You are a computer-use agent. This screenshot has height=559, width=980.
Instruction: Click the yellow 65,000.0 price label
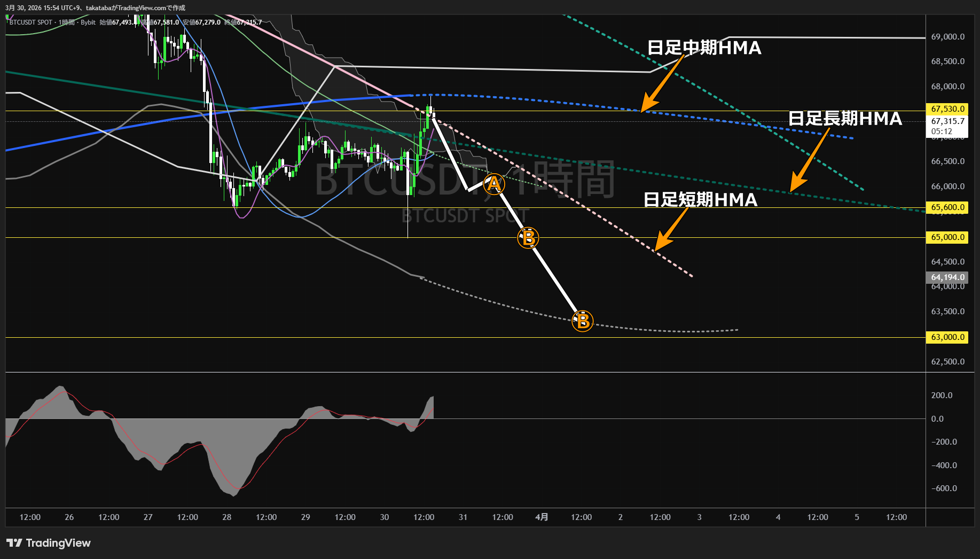point(947,237)
